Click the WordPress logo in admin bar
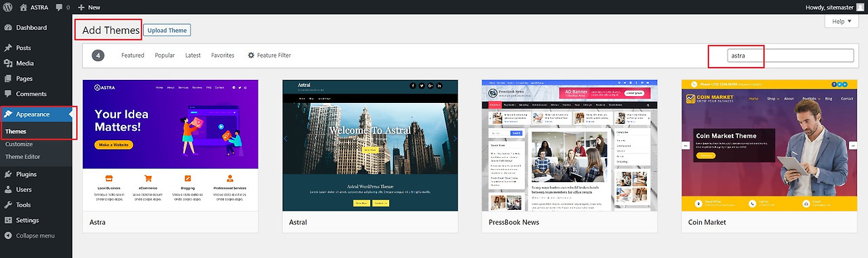Viewport: 868px width, 258px height. click(8, 7)
